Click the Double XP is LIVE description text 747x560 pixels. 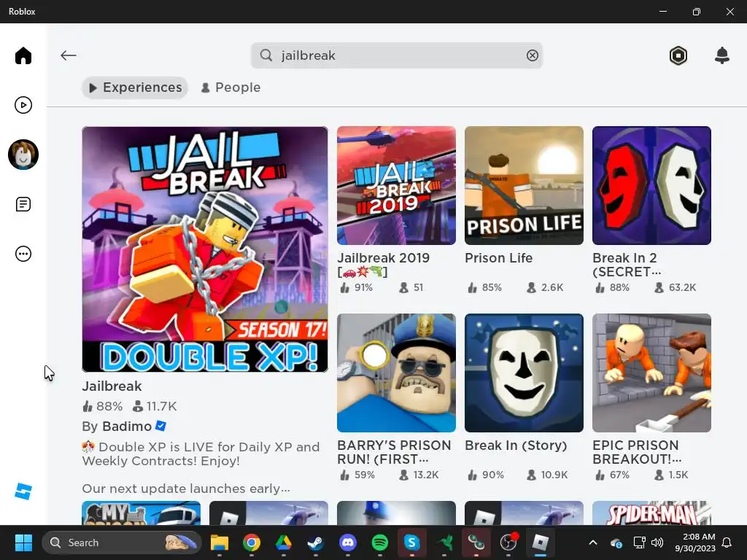pos(201,454)
